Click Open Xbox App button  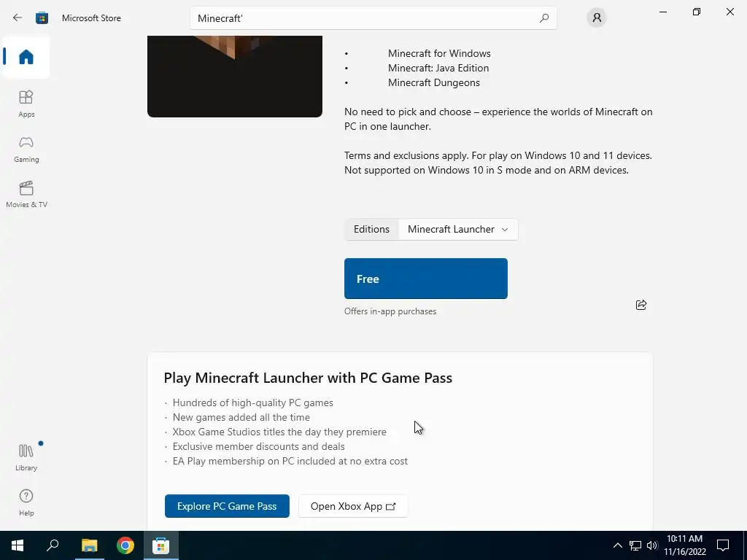(353, 506)
